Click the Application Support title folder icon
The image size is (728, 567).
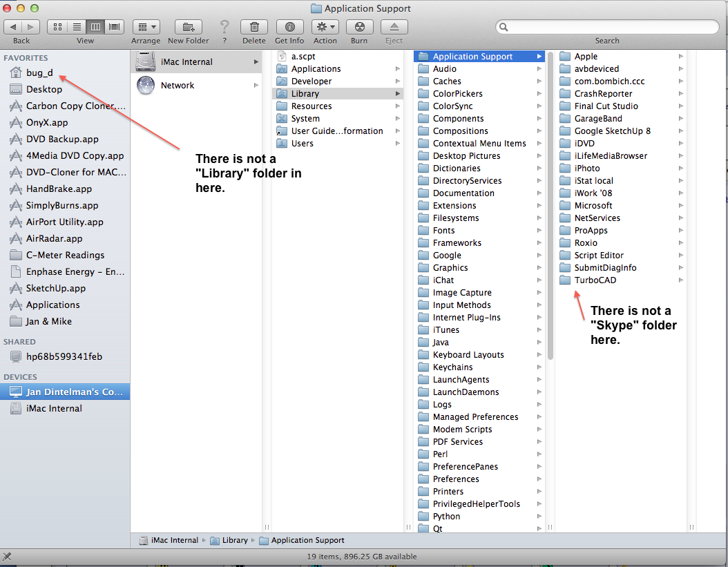click(x=316, y=8)
